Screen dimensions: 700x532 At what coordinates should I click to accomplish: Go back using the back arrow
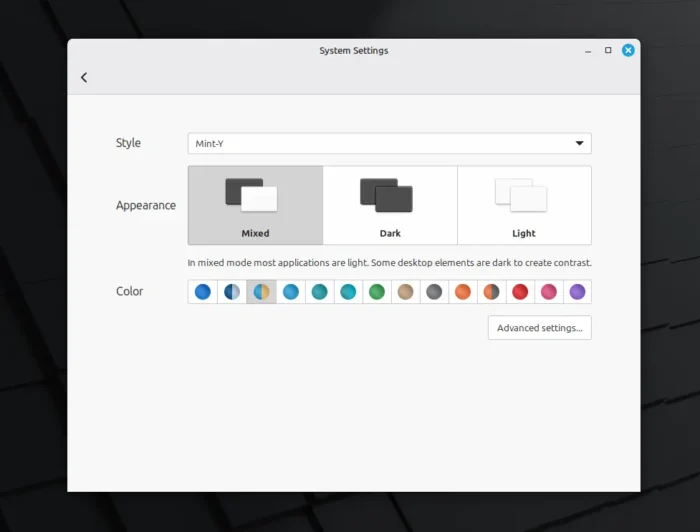(x=84, y=77)
